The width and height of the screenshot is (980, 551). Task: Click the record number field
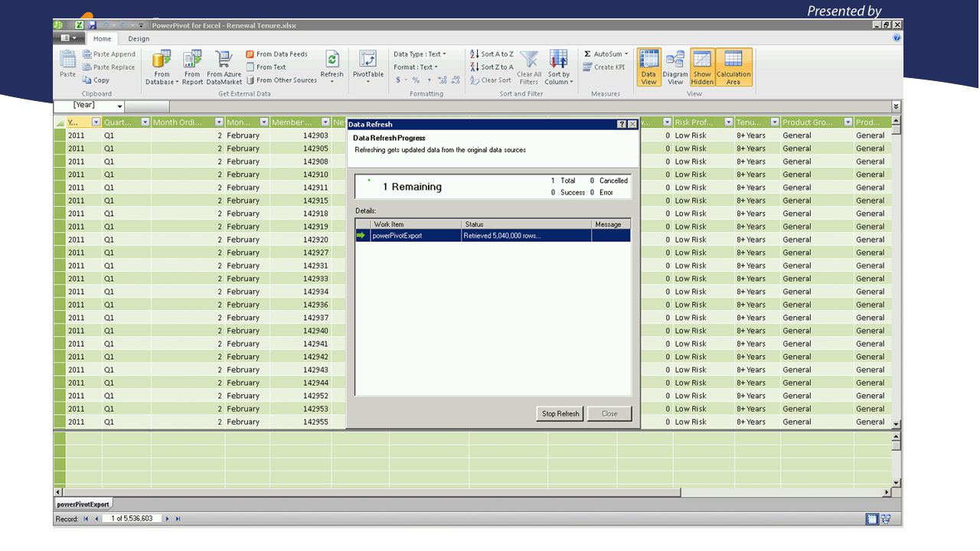coord(132,519)
